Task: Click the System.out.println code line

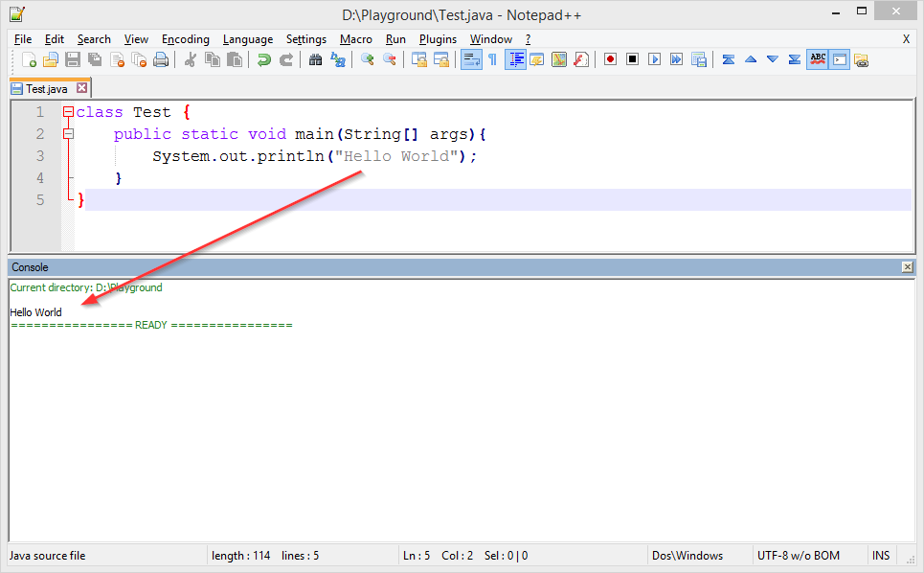Action: [314, 156]
